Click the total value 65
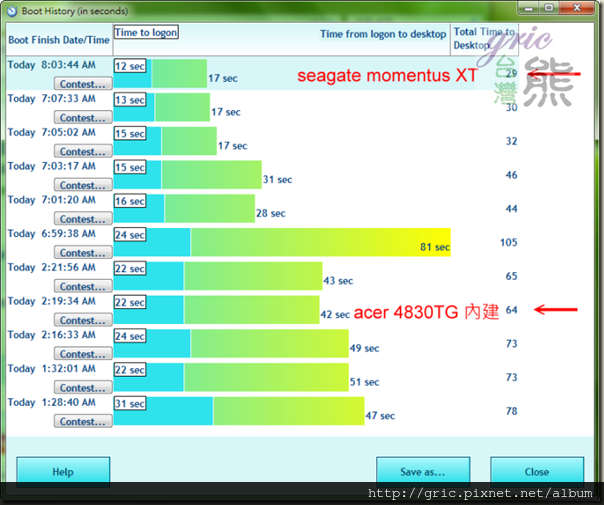 (512, 276)
